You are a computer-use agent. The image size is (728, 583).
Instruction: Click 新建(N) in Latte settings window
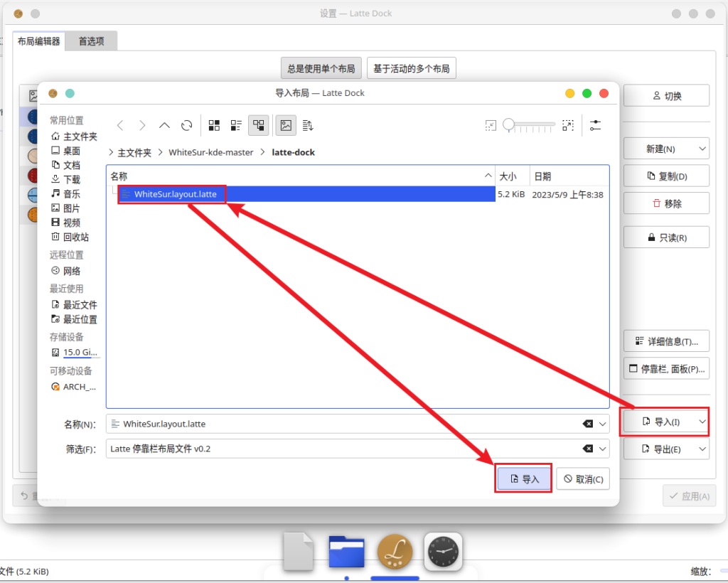tap(660, 149)
